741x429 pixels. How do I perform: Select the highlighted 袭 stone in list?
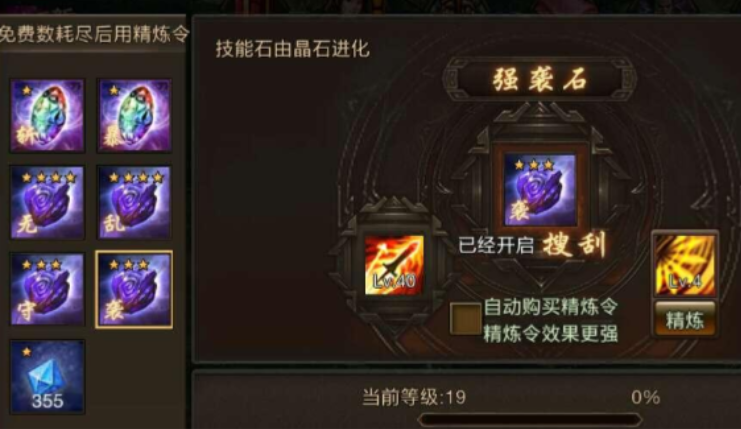click(134, 290)
